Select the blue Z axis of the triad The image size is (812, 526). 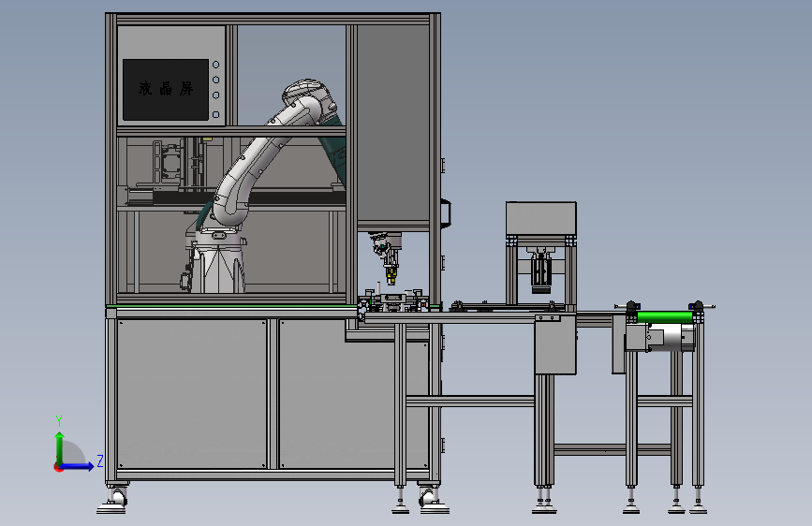[x=78, y=466]
